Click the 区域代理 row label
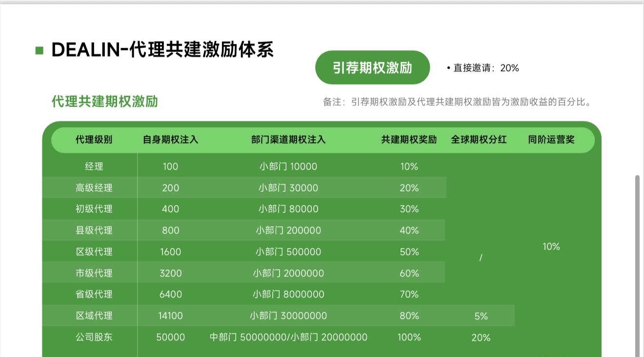The width and height of the screenshot is (644, 357). tap(94, 316)
